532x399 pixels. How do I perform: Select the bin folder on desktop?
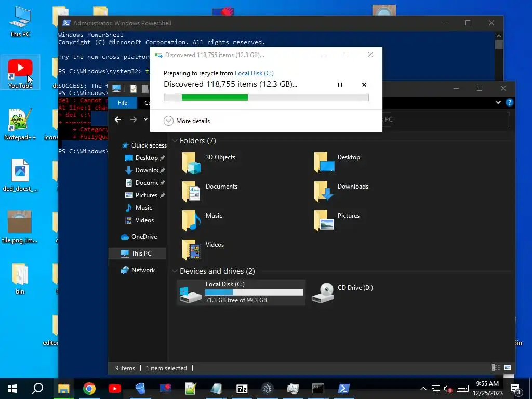tap(20, 279)
